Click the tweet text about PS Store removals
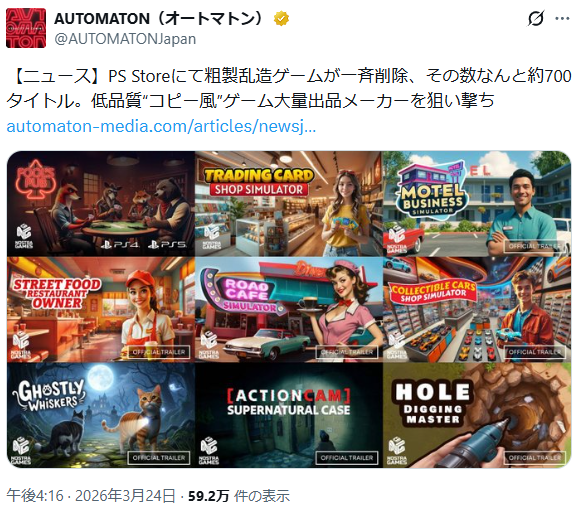The width and height of the screenshot is (583, 515). [289, 88]
